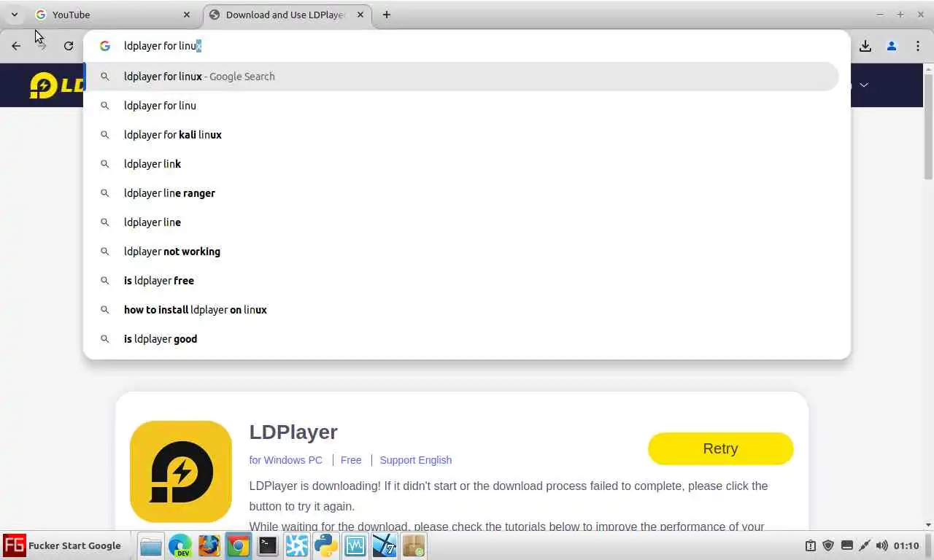Open the Fucker Start Google menu
Screen dimensions: 934x560
tap(63, 545)
